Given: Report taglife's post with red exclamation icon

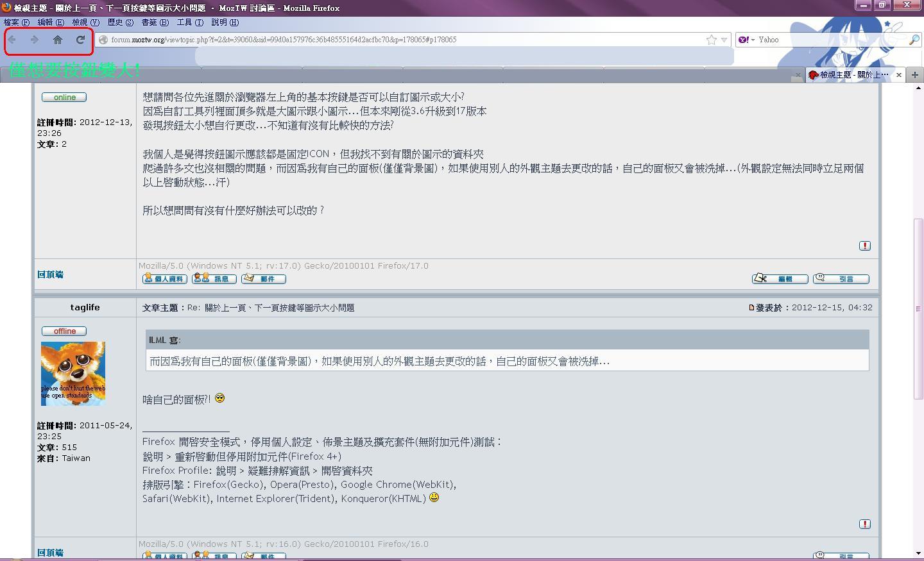Looking at the screenshot, I should (x=864, y=524).
